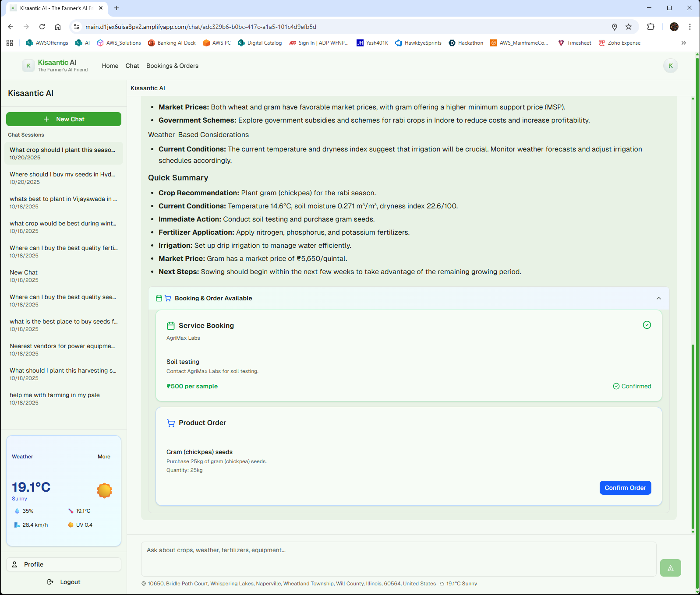This screenshot has height=595, width=700.
Task: Collapse the Booking & Order Available section
Action: 659,298
